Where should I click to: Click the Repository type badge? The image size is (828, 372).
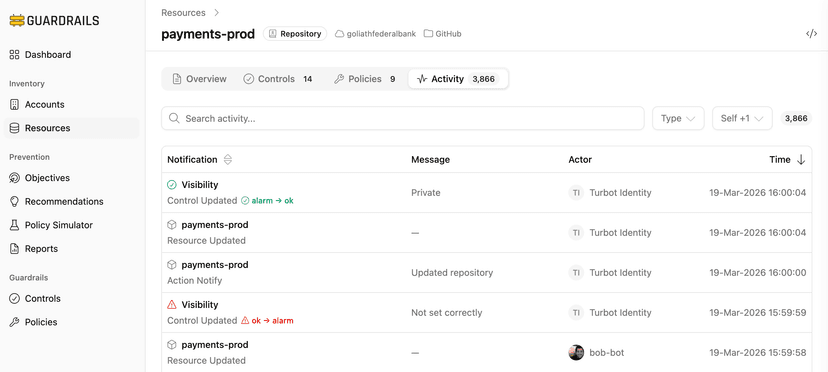(x=295, y=34)
